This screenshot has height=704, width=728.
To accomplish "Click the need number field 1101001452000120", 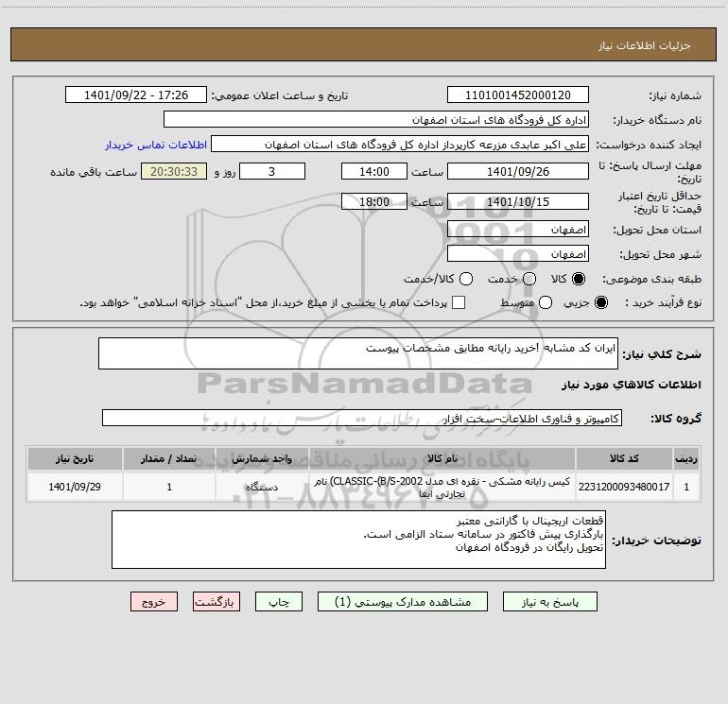I will (x=518, y=94).
